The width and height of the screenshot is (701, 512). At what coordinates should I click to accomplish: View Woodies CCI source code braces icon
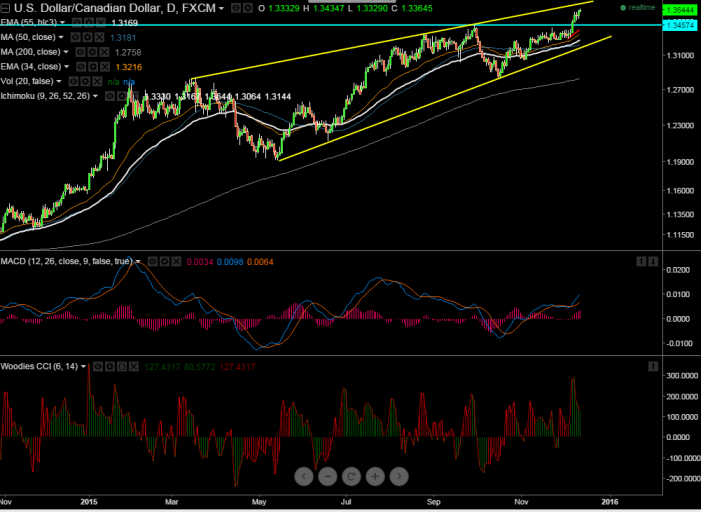(x=122, y=367)
